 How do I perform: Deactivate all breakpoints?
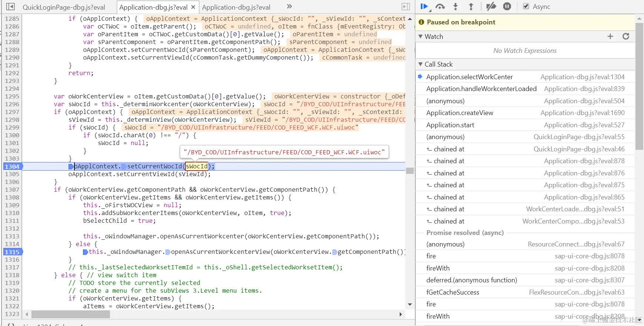491,7
